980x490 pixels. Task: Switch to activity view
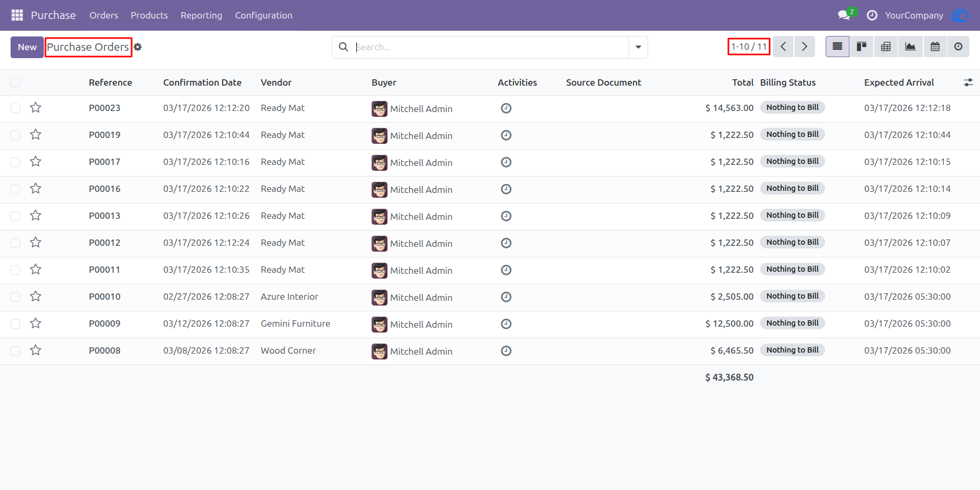point(958,47)
